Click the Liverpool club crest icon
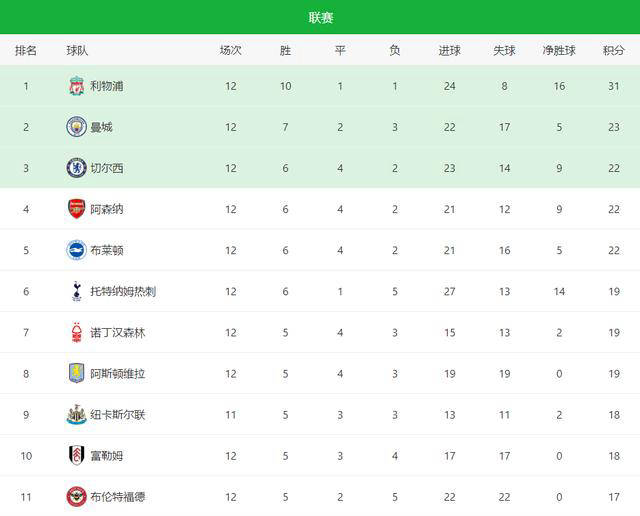This screenshot has height=516, width=640. 76,86
